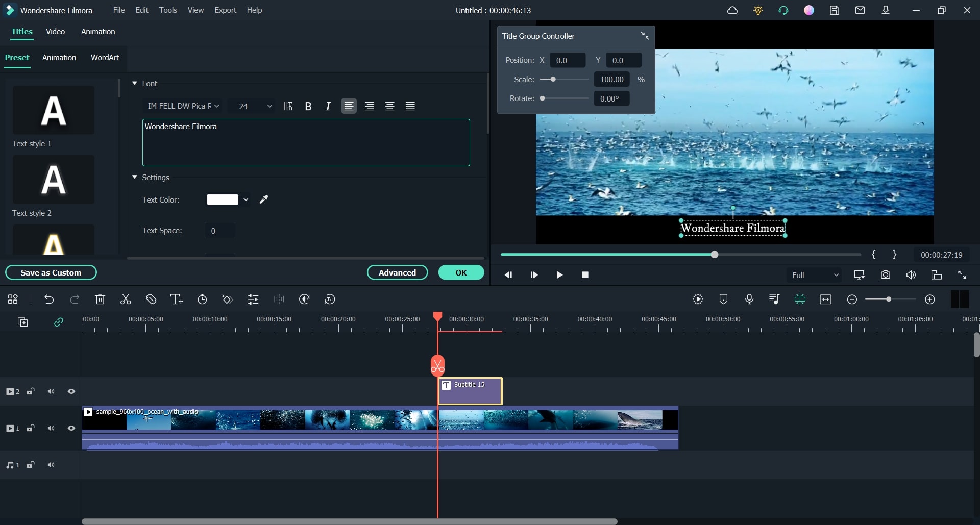Click the Text Space input field
The width and height of the screenshot is (980, 525).
(x=220, y=231)
